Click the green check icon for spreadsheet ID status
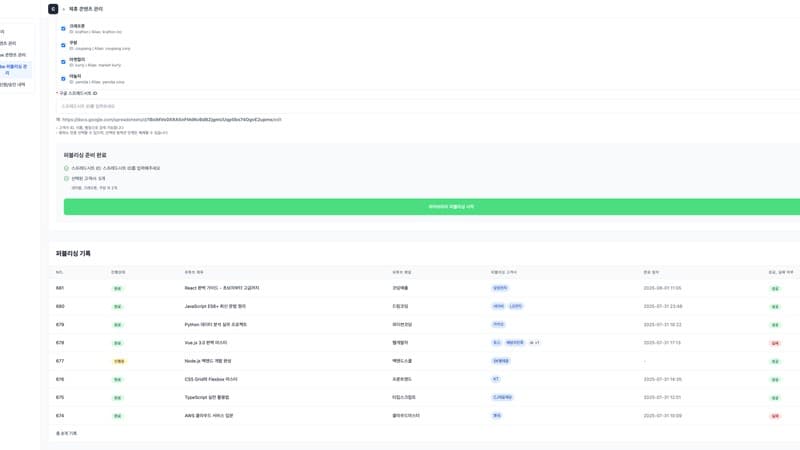This screenshot has width=800, height=450. coord(67,168)
